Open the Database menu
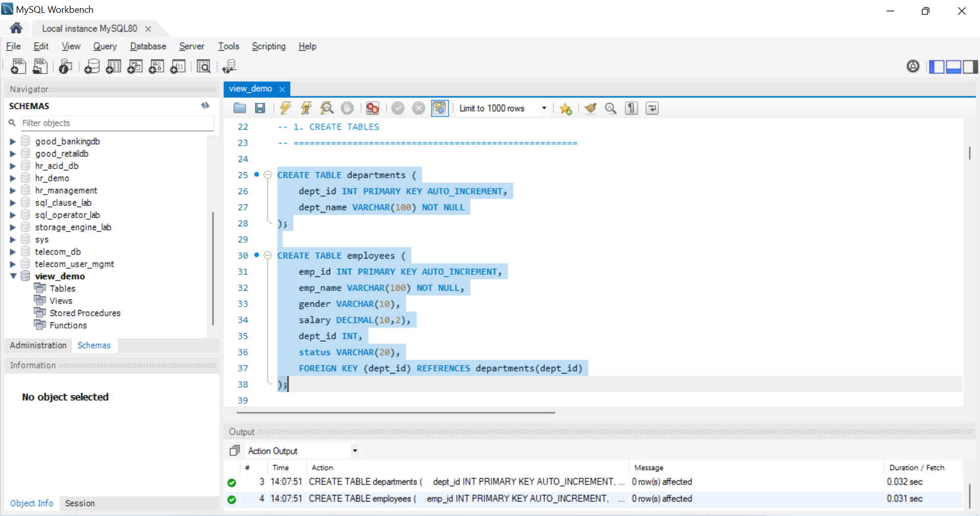980x516 pixels. pyautogui.click(x=148, y=46)
